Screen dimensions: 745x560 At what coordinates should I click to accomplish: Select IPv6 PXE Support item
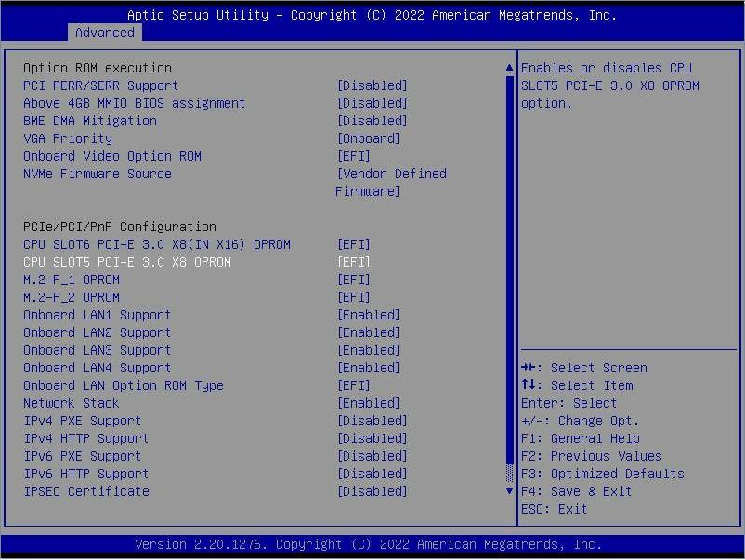tap(82, 456)
